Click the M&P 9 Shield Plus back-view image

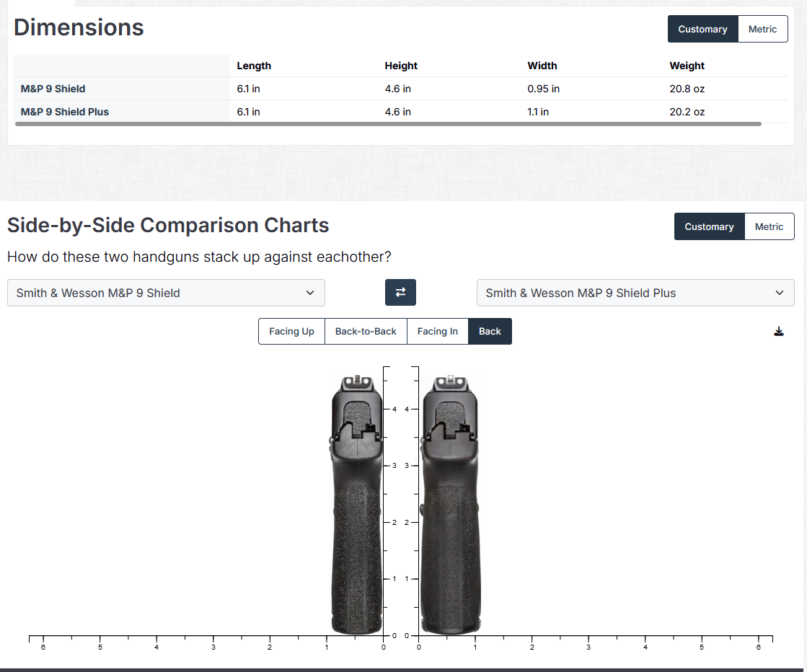click(450, 505)
